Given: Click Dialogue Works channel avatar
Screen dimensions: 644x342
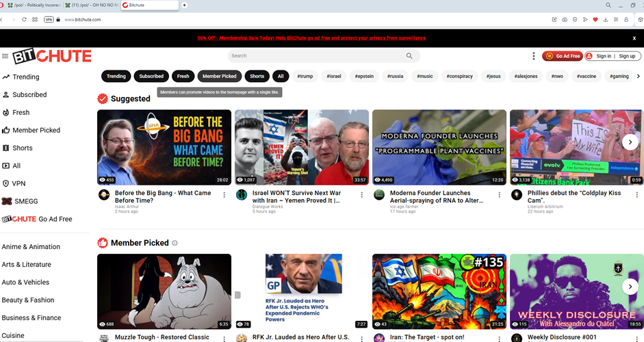Looking at the screenshot, I should click(242, 195).
